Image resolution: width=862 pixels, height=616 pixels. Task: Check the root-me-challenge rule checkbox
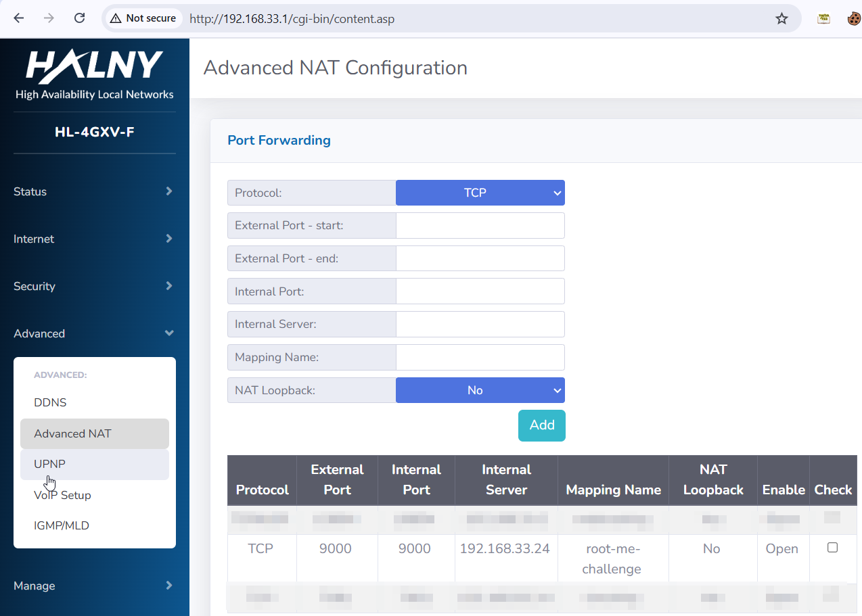pos(832,548)
